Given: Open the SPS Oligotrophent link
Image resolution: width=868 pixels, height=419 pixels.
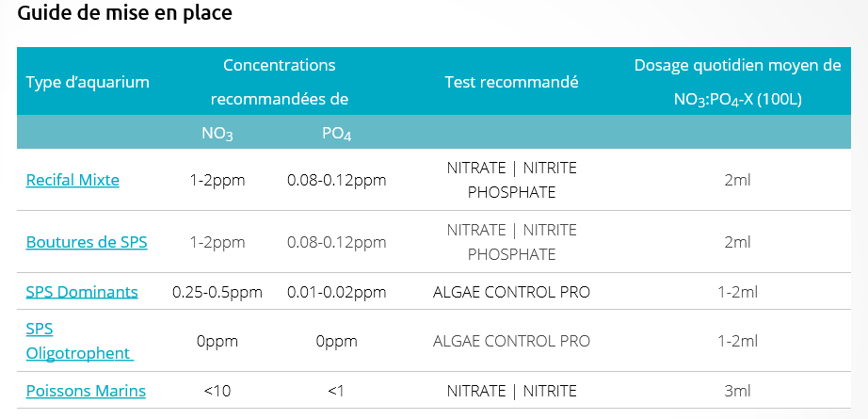Looking at the screenshot, I should [x=80, y=341].
